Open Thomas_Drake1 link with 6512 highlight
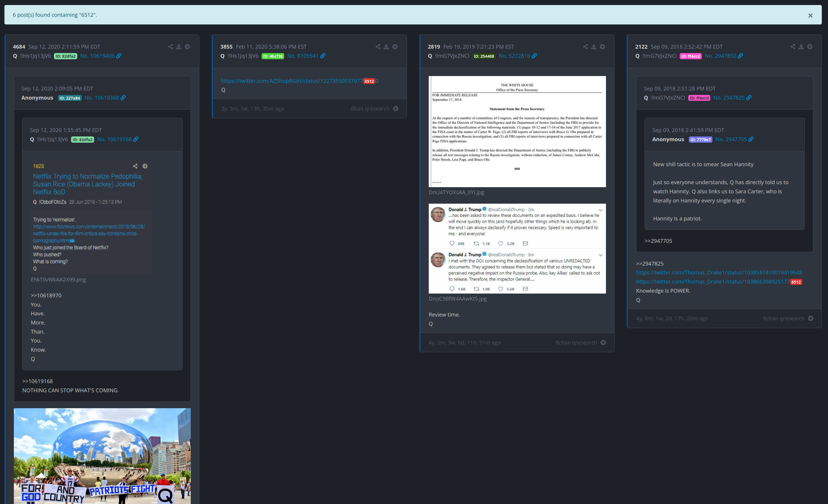 pyautogui.click(x=719, y=282)
